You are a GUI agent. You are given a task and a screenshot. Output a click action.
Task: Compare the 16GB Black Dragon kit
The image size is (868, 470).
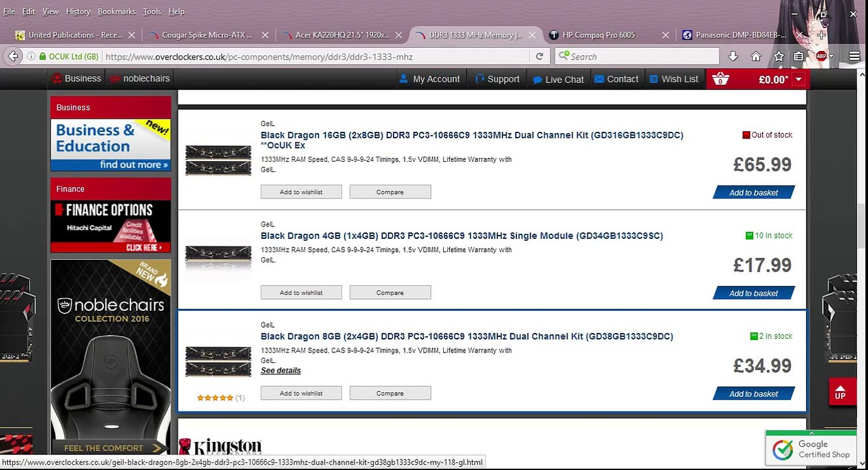pyautogui.click(x=390, y=192)
